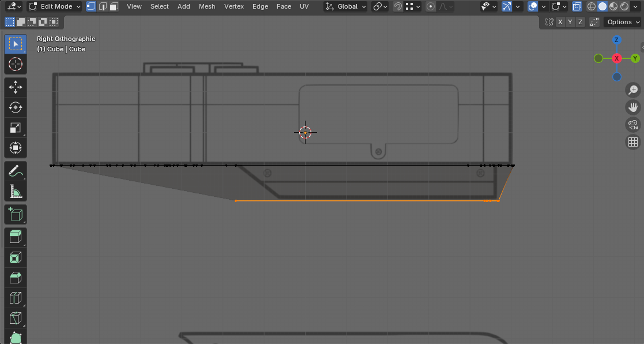Open the Vertex menu
Viewport: 644px width, 344px height.
pyautogui.click(x=234, y=6)
